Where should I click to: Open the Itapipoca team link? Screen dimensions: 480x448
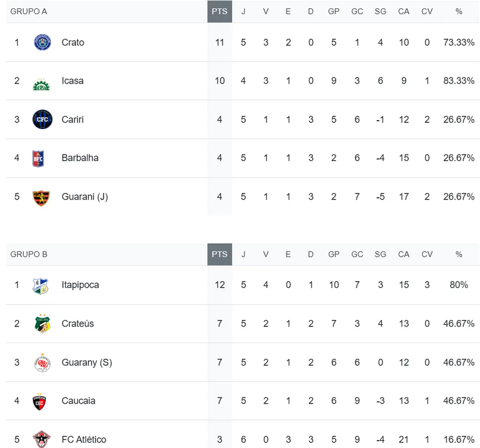click(80, 285)
